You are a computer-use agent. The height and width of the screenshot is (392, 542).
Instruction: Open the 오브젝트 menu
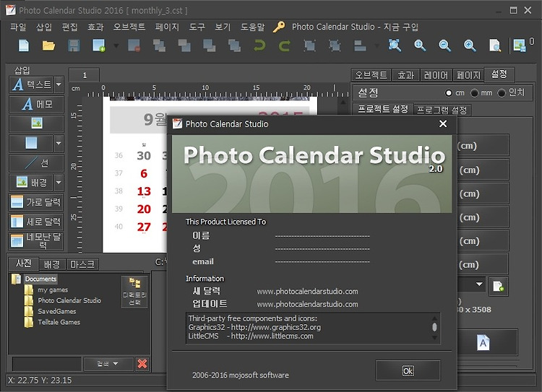[129, 27]
